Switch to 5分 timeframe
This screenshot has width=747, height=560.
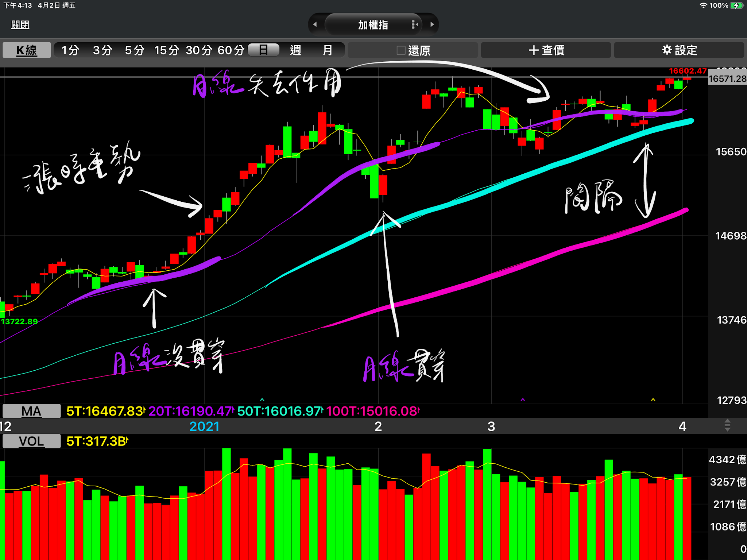(134, 50)
